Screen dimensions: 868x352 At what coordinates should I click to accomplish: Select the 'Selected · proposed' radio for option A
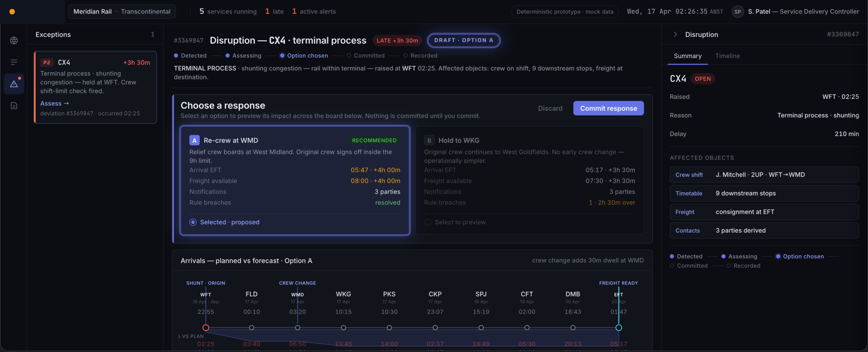(x=193, y=222)
